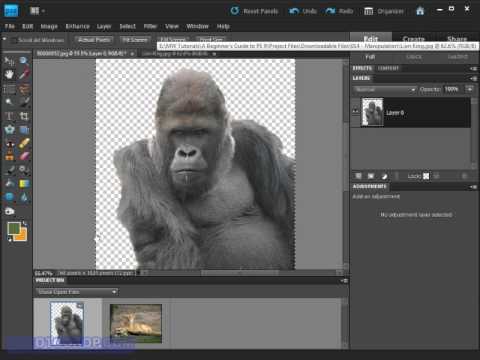
Task: Select the Clone Stamp tool
Action: tap(9, 156)
